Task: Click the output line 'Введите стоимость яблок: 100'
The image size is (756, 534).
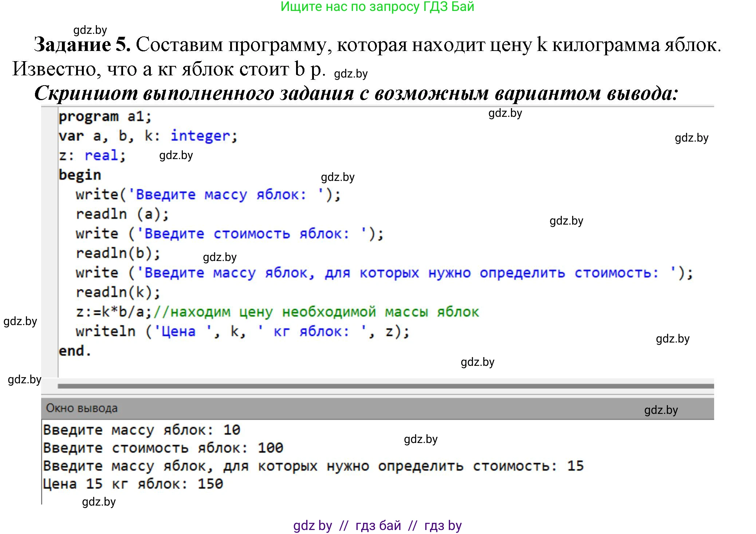Action: [x=163, y=448]
